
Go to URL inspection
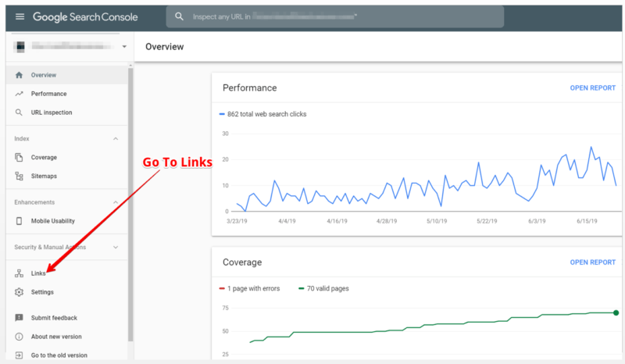pyautogui.click(x=67, y=112)
